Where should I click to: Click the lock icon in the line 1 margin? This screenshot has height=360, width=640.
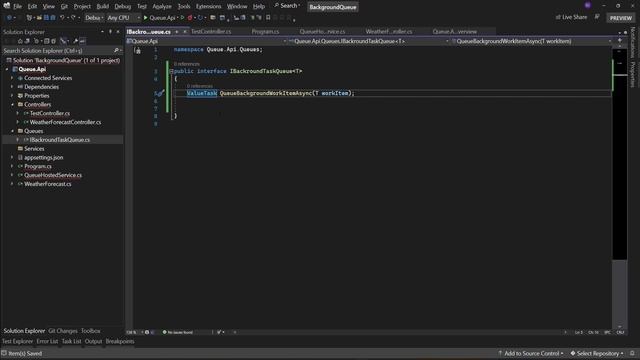tap(138, 51)
